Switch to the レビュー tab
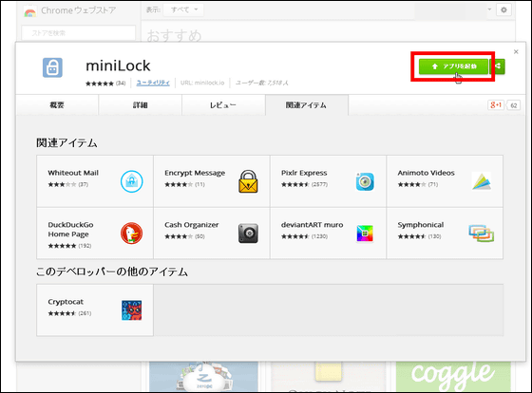532x393 pixels. coord(223,105)
